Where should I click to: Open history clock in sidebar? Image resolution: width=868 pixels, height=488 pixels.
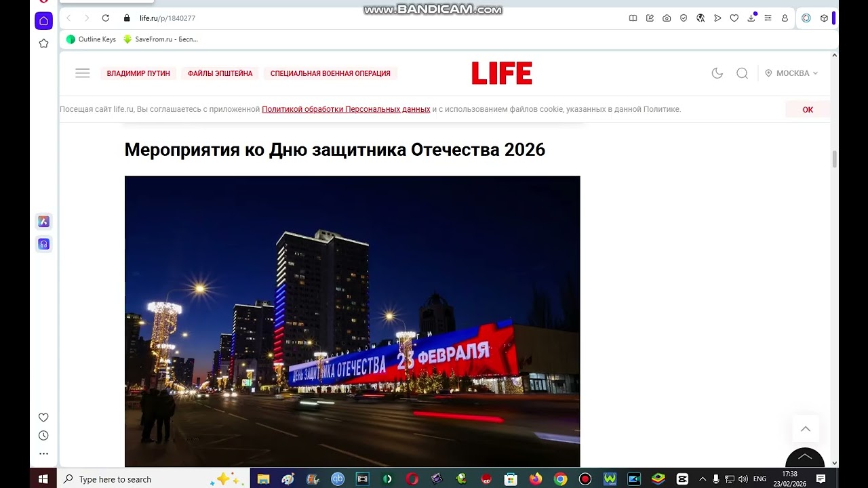pos(43,436)
